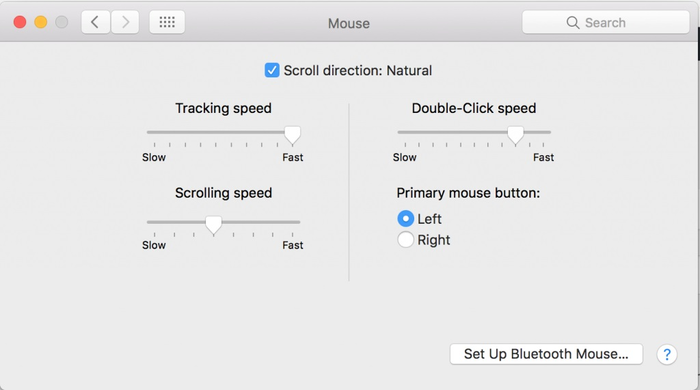The image size is (700, 390).
Task: Click the Tracking speed slider thumb
Action: click(292, 135)
